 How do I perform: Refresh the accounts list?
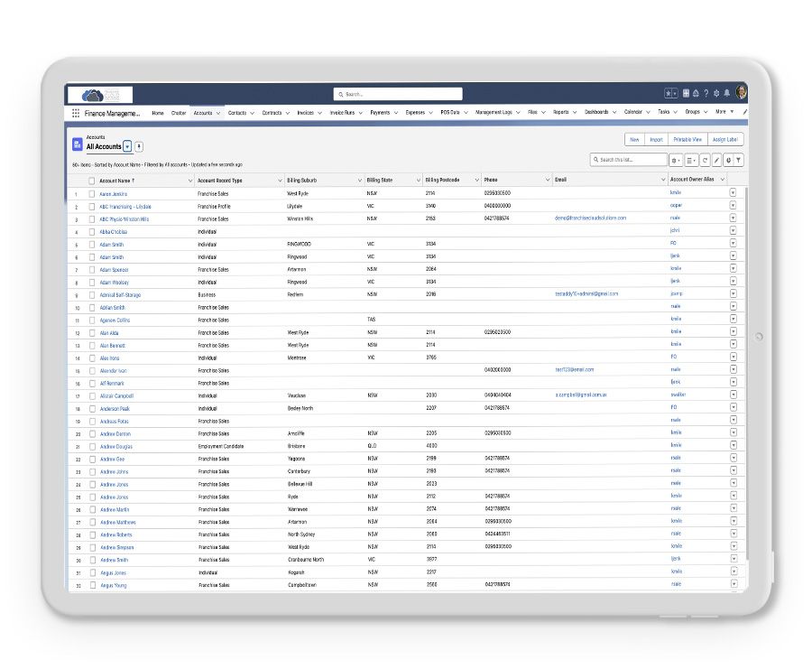[x=705, y=160]
